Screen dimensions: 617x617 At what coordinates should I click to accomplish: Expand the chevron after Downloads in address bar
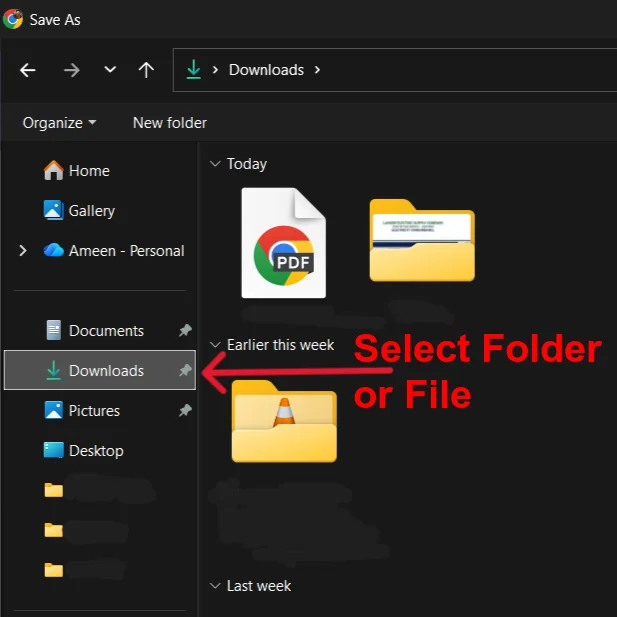[x=317, y=70]
